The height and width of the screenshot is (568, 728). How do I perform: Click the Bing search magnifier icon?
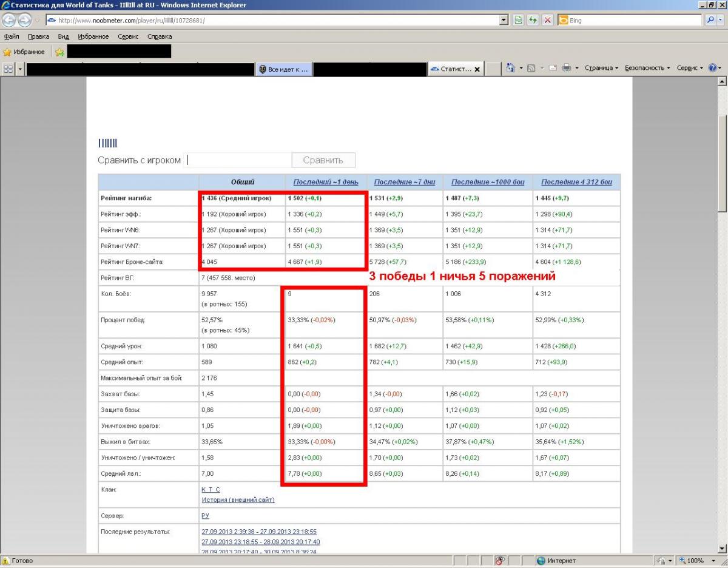710,20
